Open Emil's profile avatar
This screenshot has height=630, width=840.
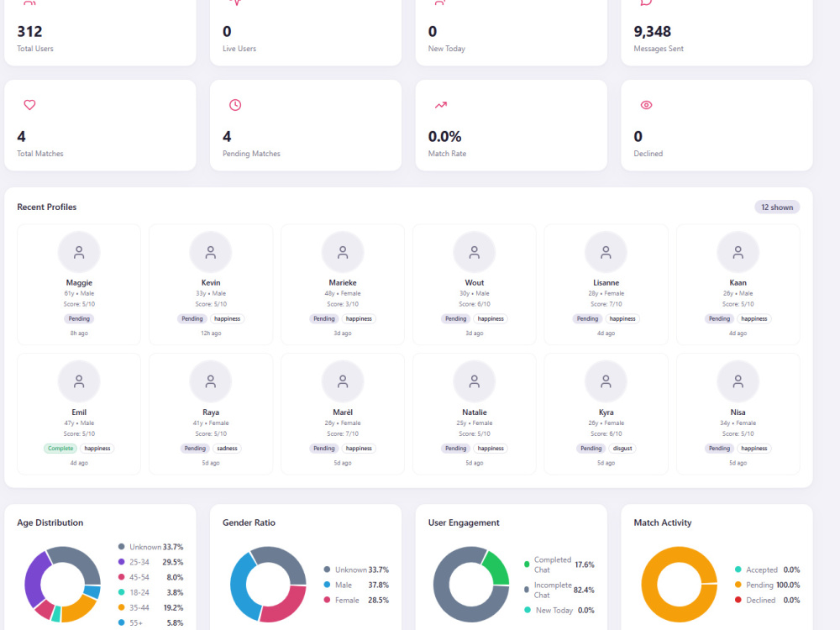79,381
